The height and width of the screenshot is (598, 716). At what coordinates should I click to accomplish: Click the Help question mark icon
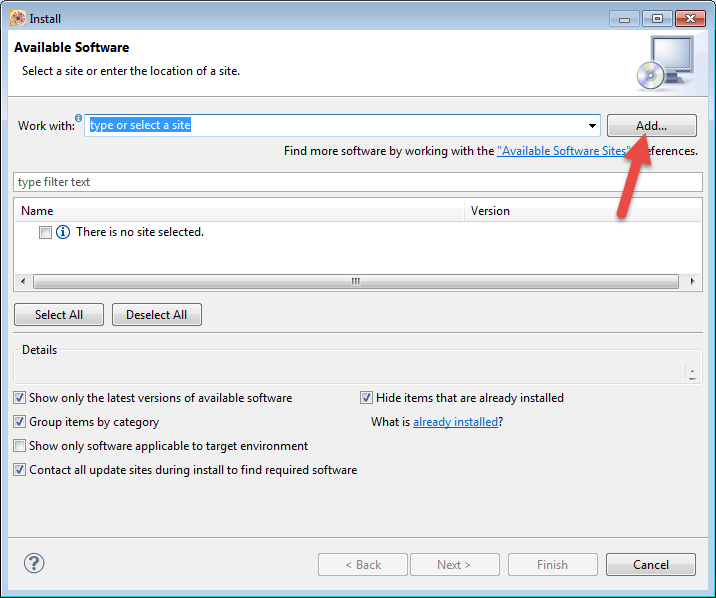34,563
